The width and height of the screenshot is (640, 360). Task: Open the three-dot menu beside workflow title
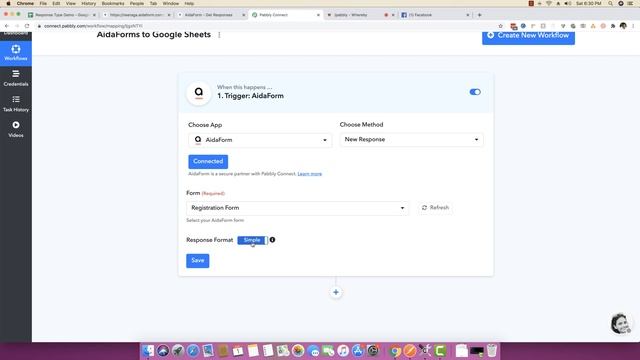(x=219, y=35)
